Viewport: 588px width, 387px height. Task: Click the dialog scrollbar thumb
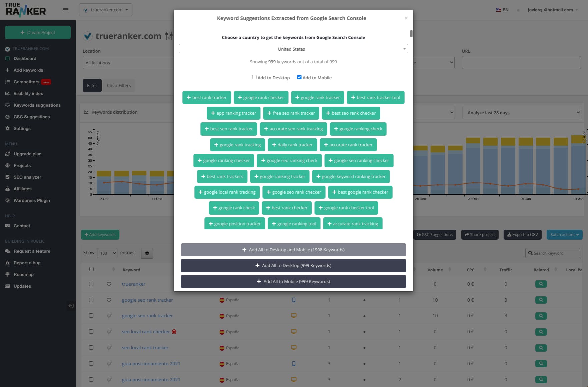click(x=411, y=34)
